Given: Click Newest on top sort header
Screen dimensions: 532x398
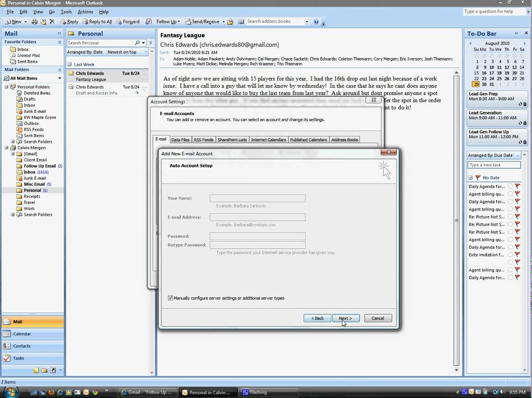Looking at the screenshot, I should click(x=122, y=52).
